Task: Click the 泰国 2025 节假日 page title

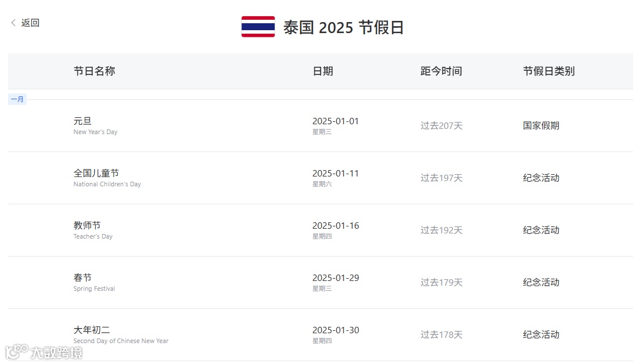Action: (x=343, y=27)
